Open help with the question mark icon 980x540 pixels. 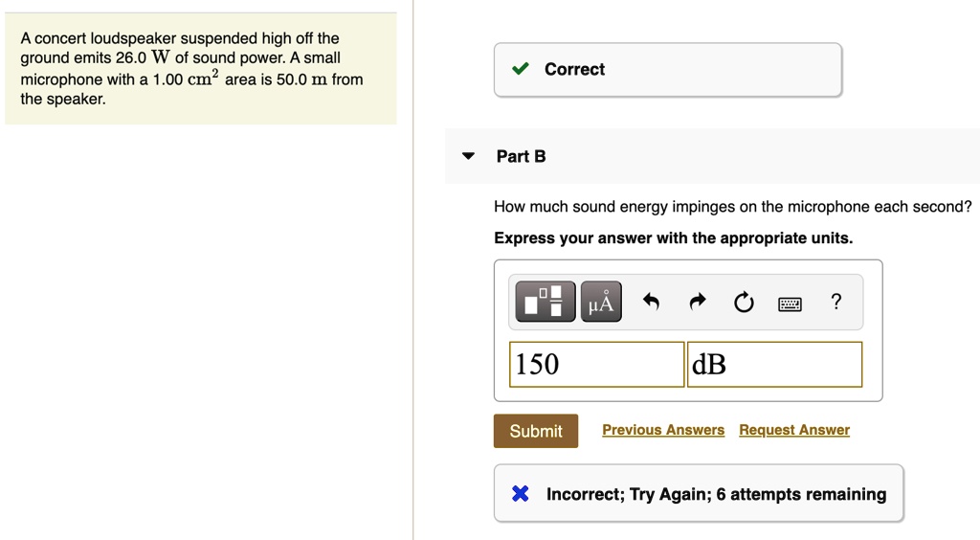coord(836,302)
